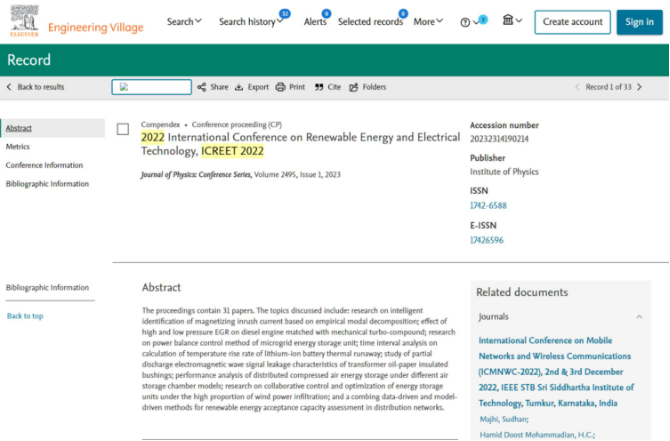Open the ISSN 1742-6588 link
Screen dimensions: 670x441
coord(488,206)
